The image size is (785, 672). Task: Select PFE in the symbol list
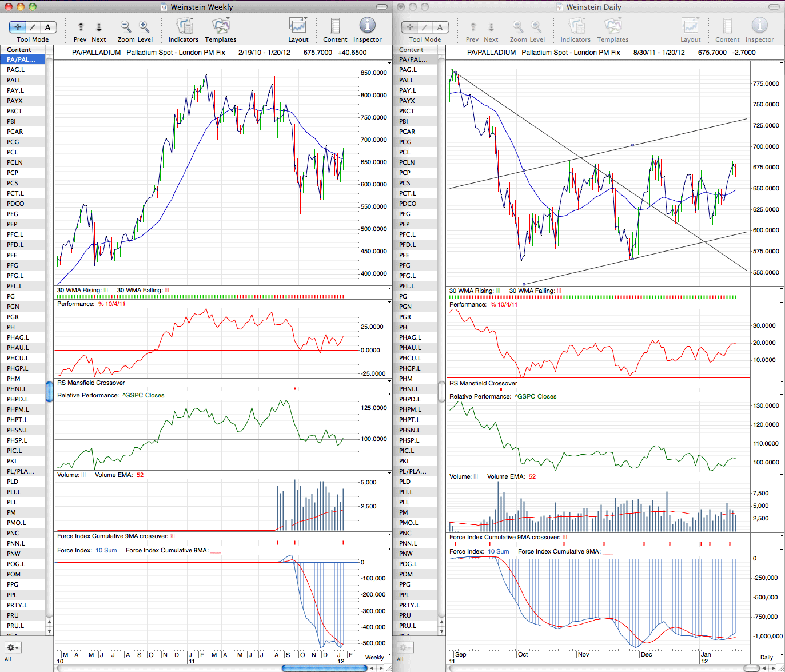23,255
